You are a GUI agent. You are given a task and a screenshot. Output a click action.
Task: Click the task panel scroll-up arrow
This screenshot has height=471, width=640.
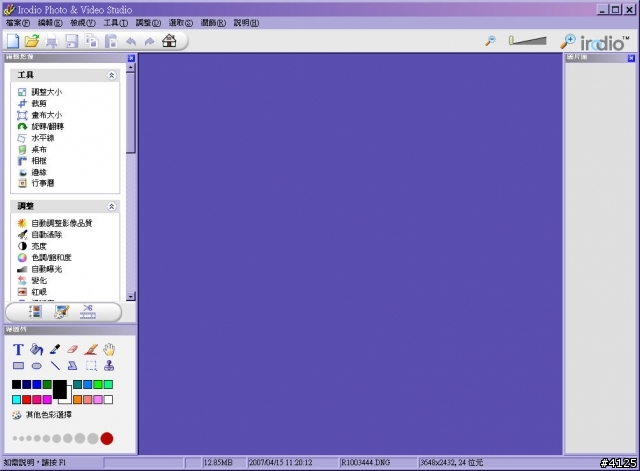(131, 68)
